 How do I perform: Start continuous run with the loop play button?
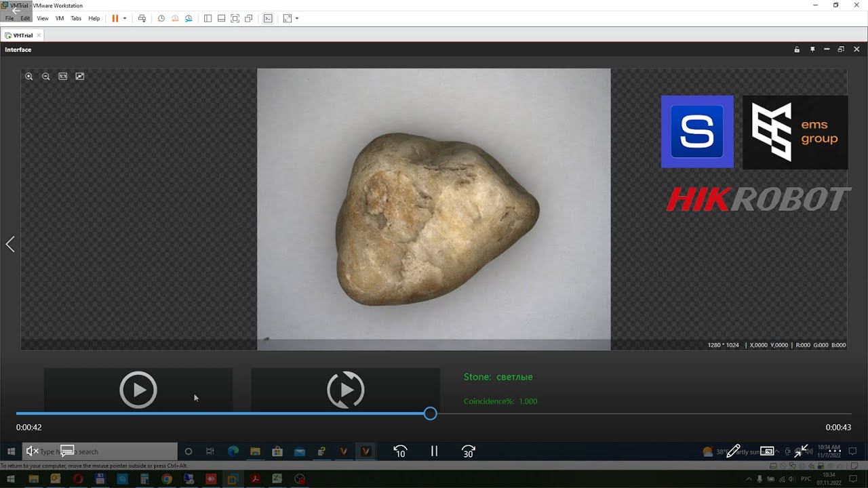(x=345, y=390)
